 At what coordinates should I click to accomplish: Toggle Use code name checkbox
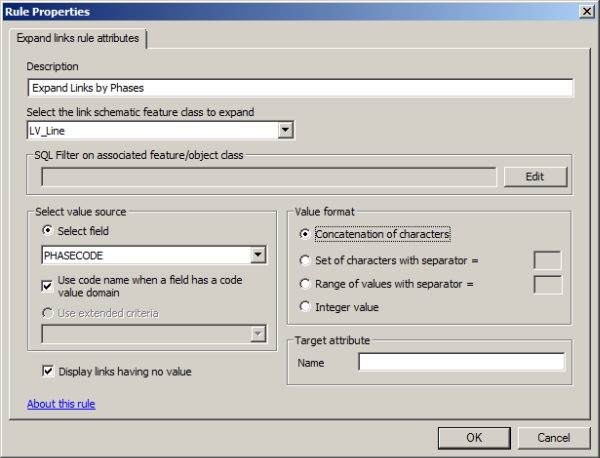pyautogui.click(x=47, y=283)
